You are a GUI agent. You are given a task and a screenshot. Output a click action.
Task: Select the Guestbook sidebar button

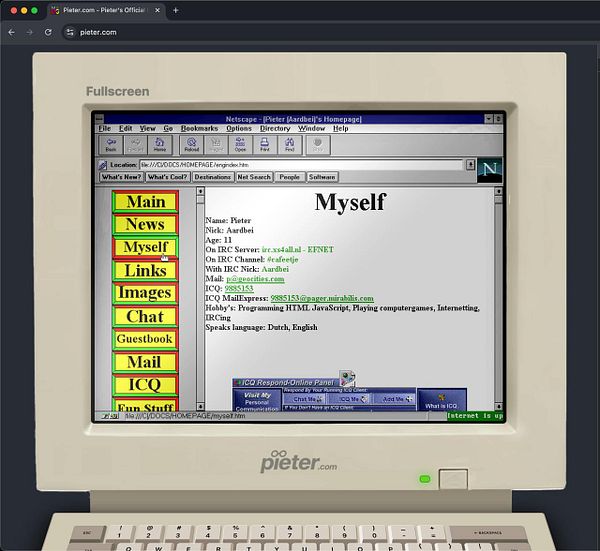click(x=145, y=339)
